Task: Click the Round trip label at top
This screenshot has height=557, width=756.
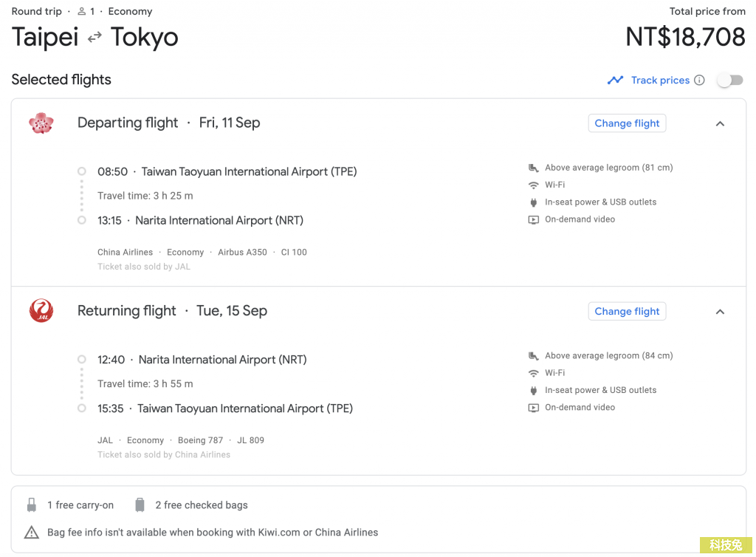Action: pyautogui.click(x=37, y=11)
